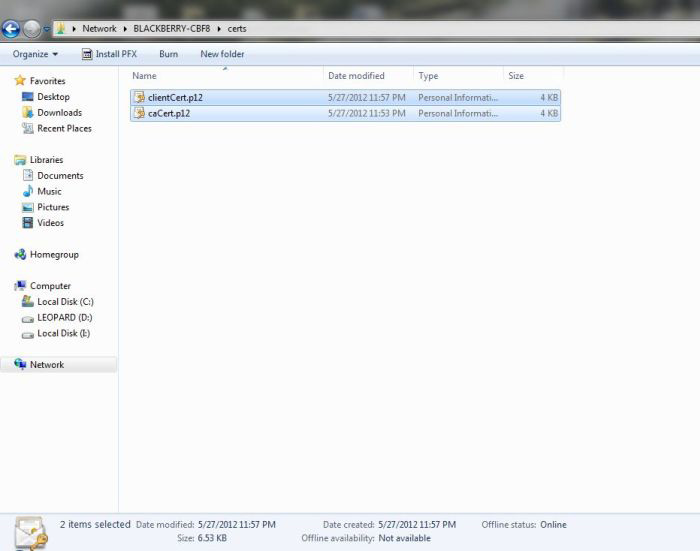Open Desktop from the sidebar
This screenshot has width=700, height=551.
(53, 97)
